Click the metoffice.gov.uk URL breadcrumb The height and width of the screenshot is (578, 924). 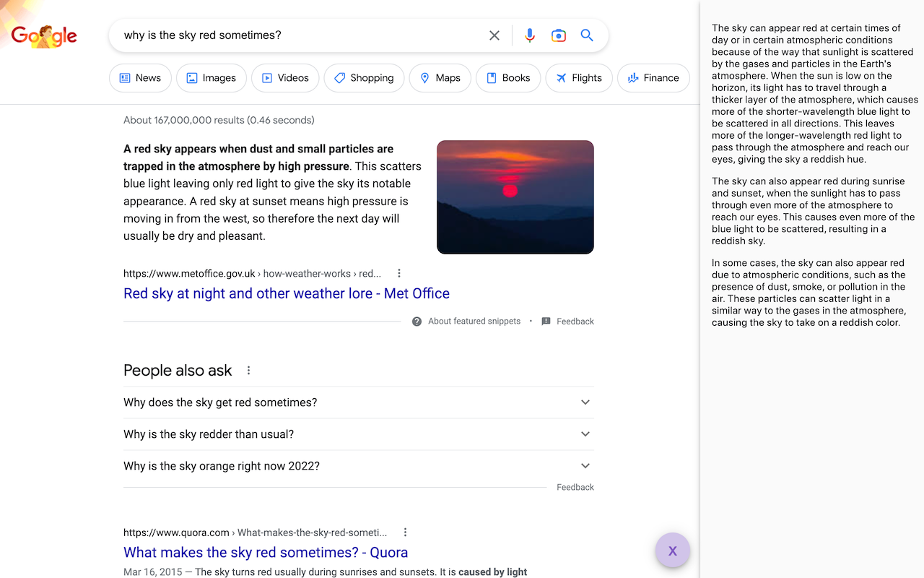[x=252, y=274]
